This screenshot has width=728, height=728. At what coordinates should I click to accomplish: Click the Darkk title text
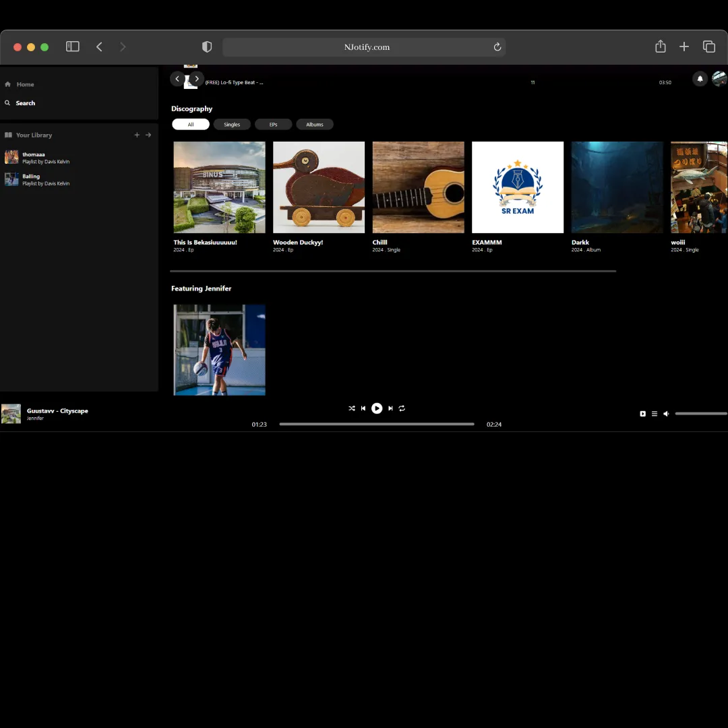coord(580,243)
